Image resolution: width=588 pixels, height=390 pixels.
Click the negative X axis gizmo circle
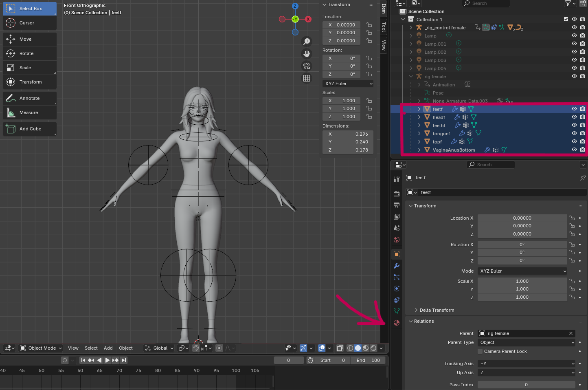tap(282, 19)
